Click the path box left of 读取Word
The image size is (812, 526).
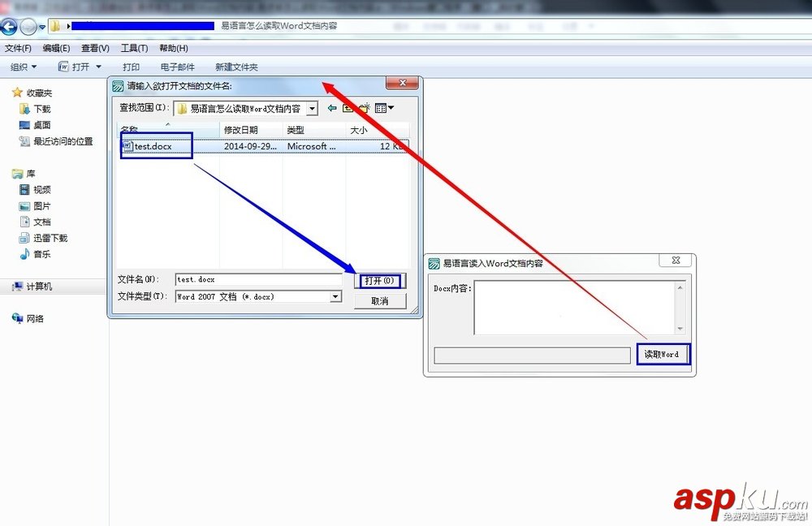[x=533, y=356]
